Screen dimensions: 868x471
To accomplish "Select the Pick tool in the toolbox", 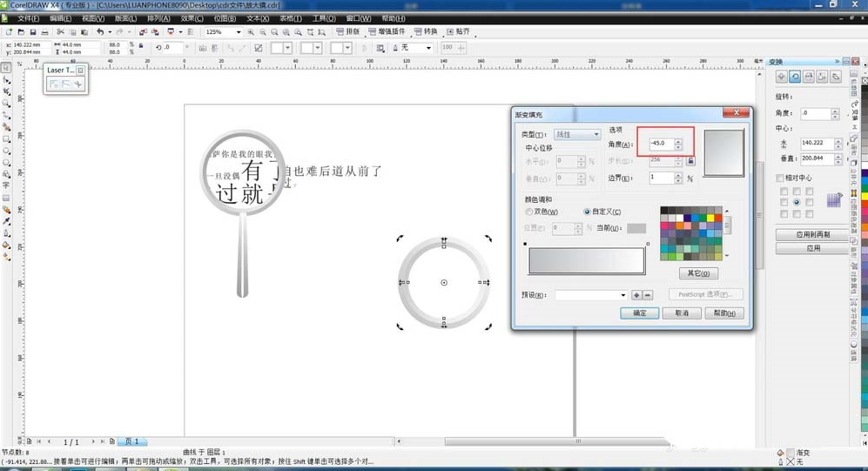I will pos(7,67).
